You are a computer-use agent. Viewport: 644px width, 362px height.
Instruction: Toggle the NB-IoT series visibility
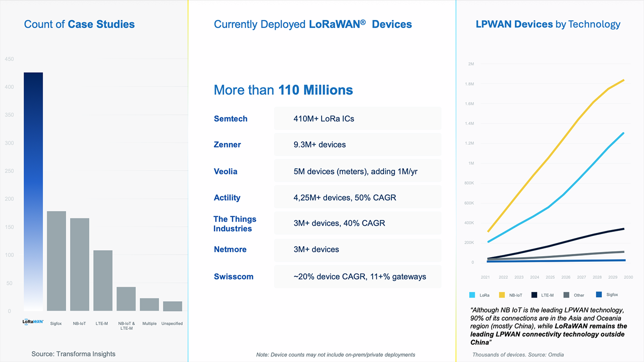click(511, 294)
